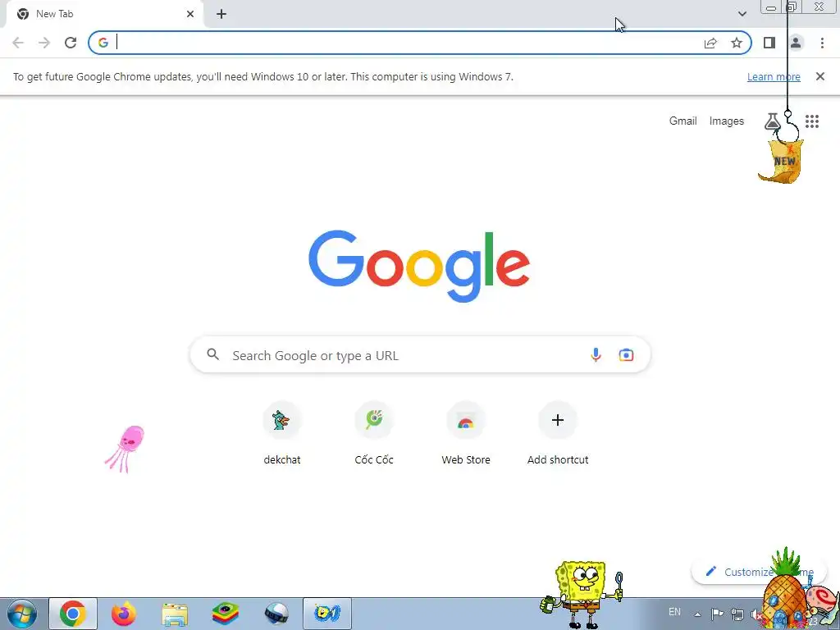Share this page via the share icon
This screenshot has height=630, width=840.
[710, 43]
